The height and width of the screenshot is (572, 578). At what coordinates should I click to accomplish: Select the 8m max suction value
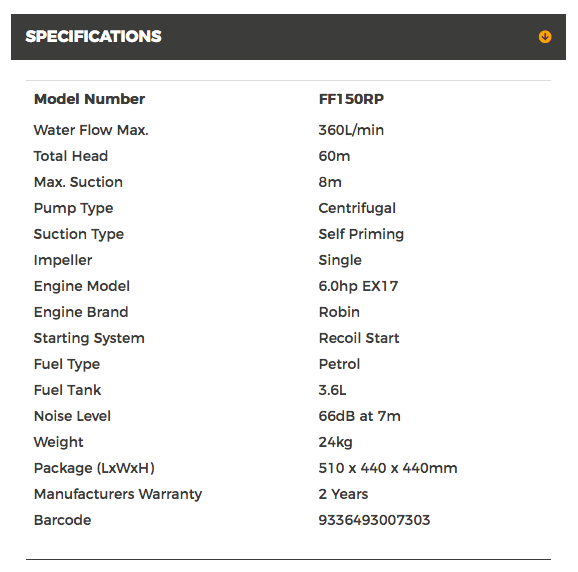click(x=330, y=182)
